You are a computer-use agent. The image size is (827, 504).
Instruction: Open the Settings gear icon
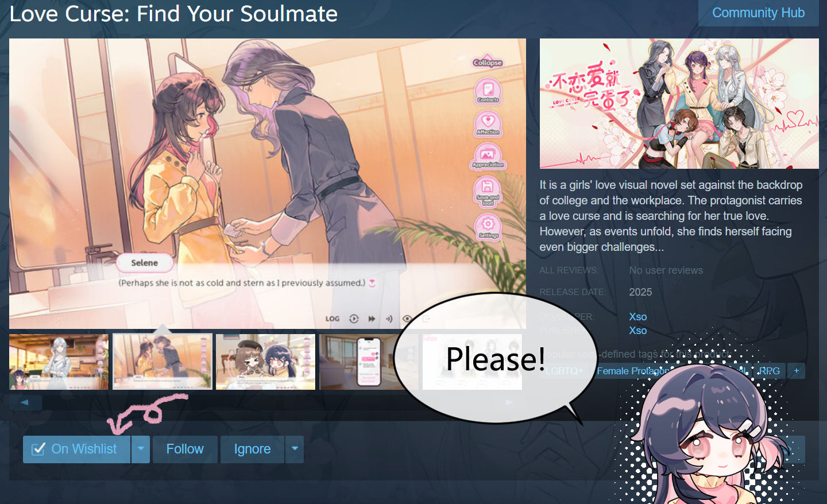click(x=488, y=227)
